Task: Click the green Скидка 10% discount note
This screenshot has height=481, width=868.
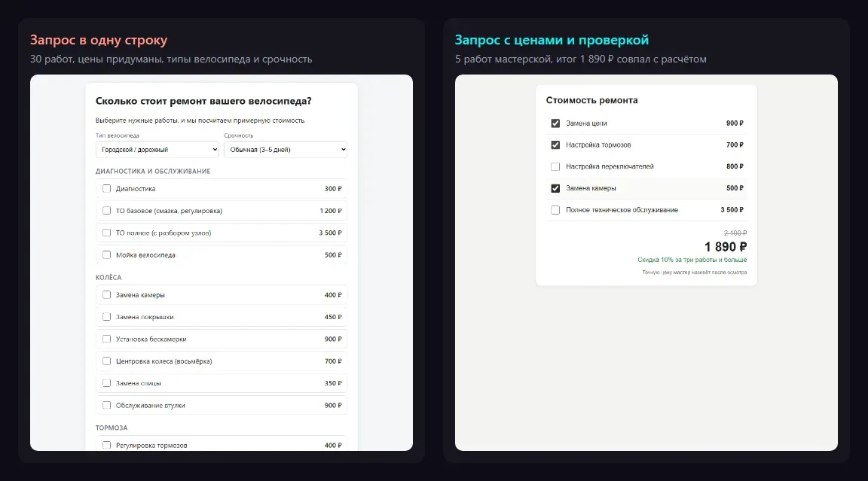Action: (x=692, y=260)
